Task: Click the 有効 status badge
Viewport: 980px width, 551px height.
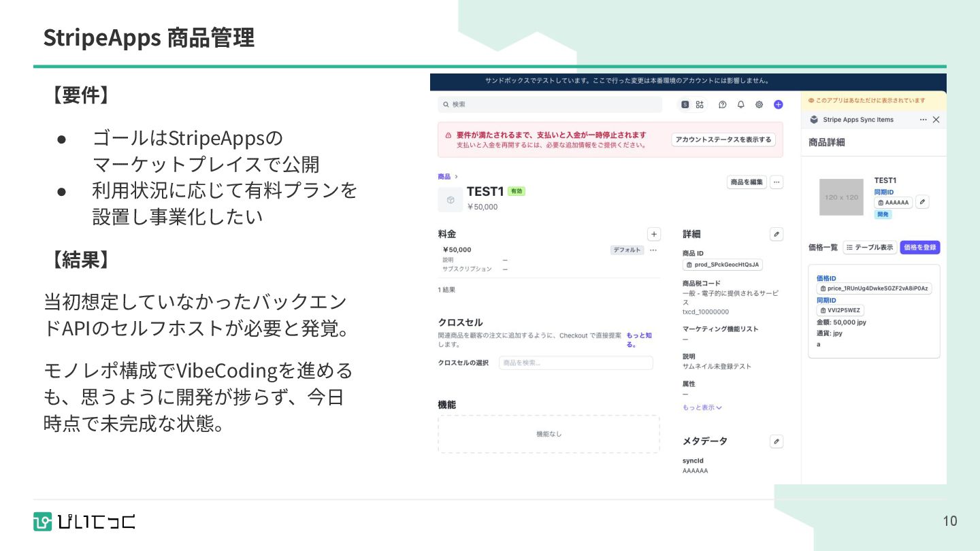Action: pos(517,191)
